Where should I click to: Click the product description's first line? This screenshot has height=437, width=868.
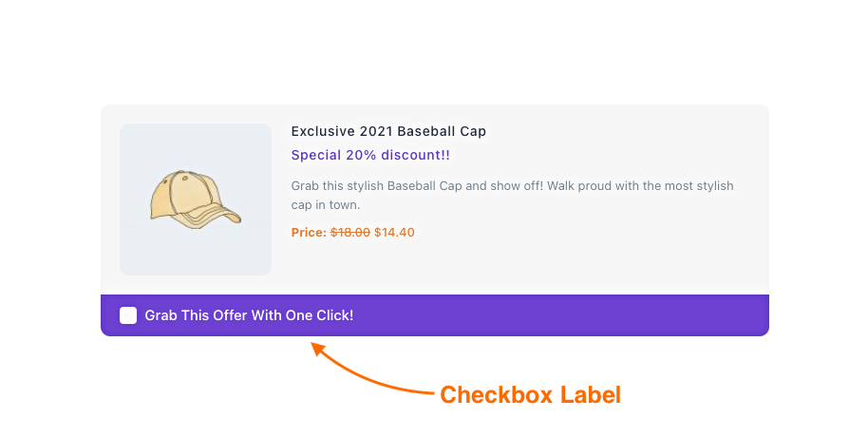(512, 185)
